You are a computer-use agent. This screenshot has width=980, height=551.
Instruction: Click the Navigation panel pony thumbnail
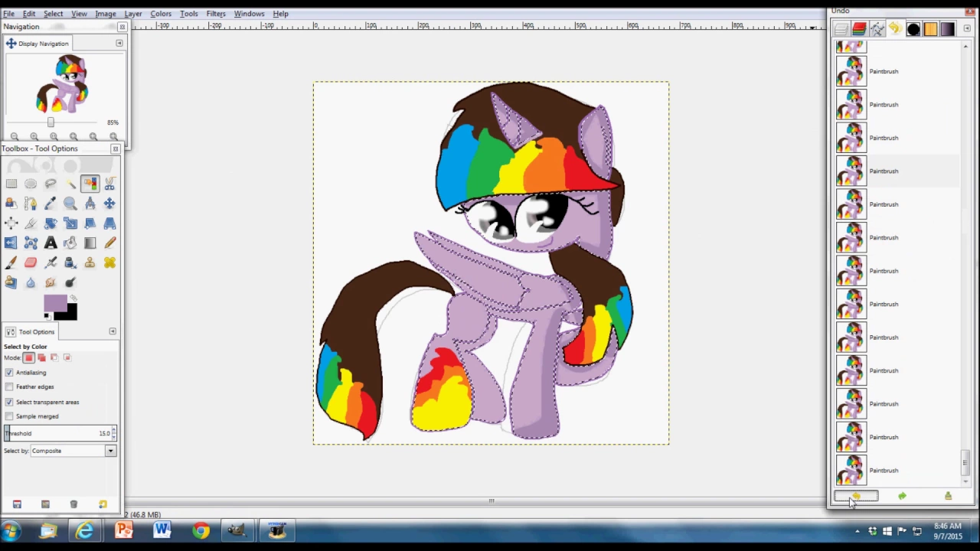(62, 85)
